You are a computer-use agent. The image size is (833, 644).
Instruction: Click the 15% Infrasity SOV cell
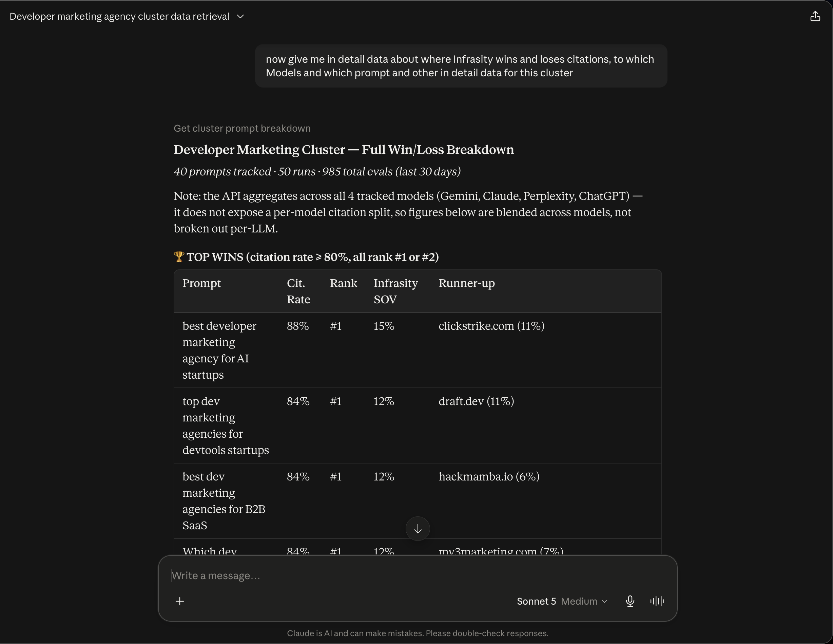point(384,326)
